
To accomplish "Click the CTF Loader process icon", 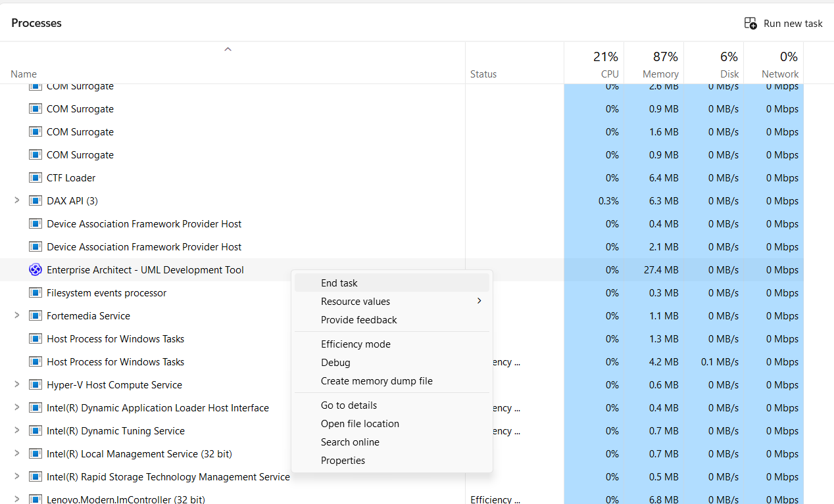I will pos(36,178).
